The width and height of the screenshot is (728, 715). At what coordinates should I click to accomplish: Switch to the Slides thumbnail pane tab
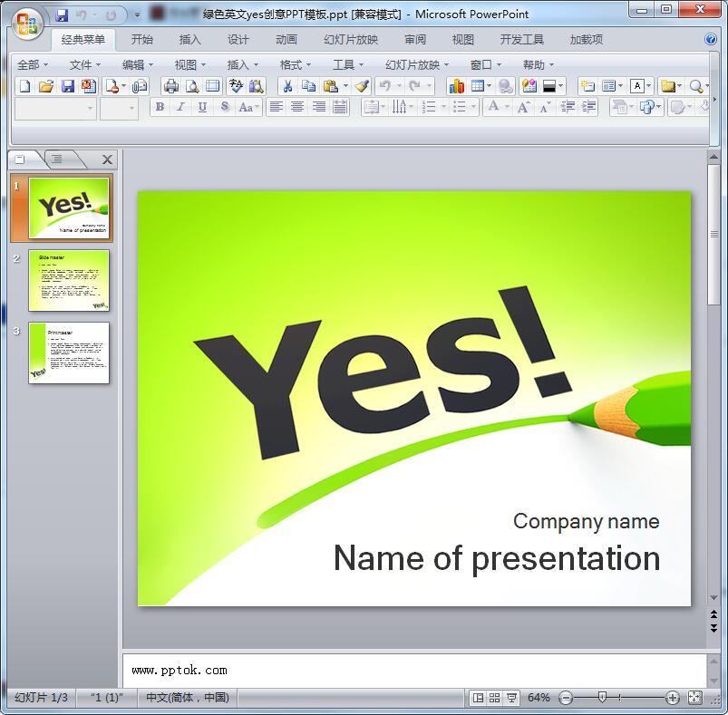click(21, 159)
